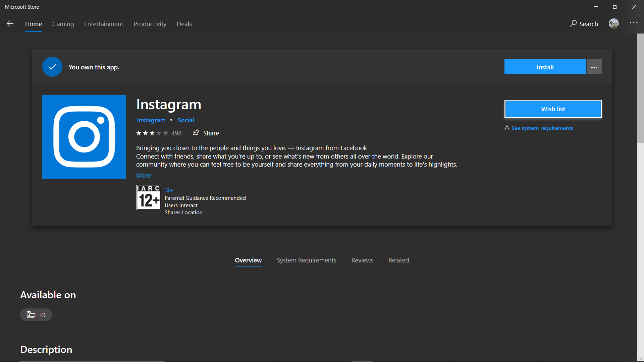
Task: Switch to System Requirements tab
Action: tap(307, 260)
